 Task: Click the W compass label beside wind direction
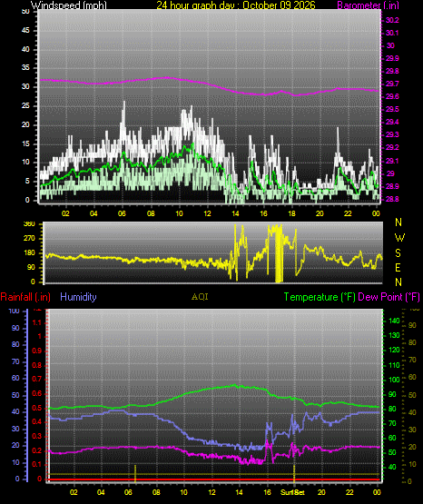point(399,238)
